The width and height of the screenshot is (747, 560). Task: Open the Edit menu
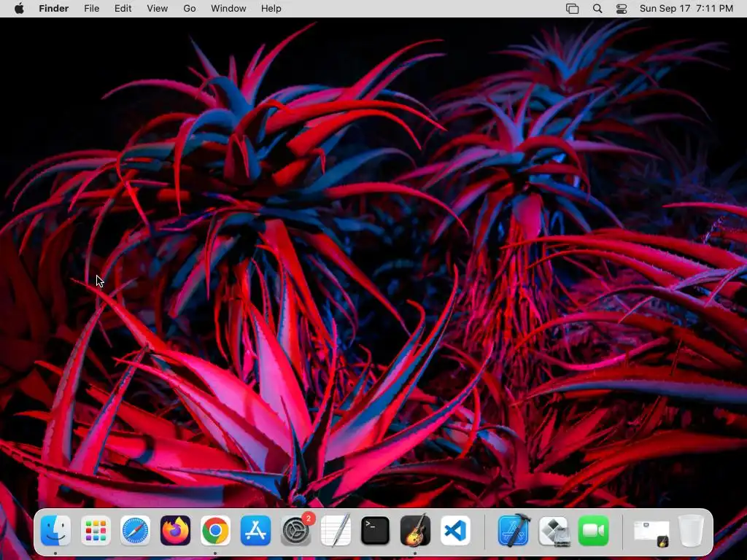[123, 9]
